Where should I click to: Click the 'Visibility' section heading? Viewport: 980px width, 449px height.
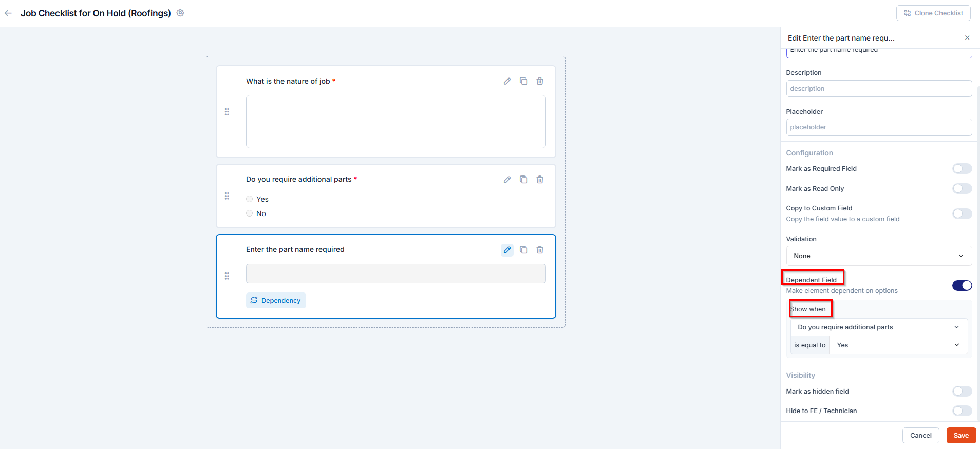(x=800, y=375)
